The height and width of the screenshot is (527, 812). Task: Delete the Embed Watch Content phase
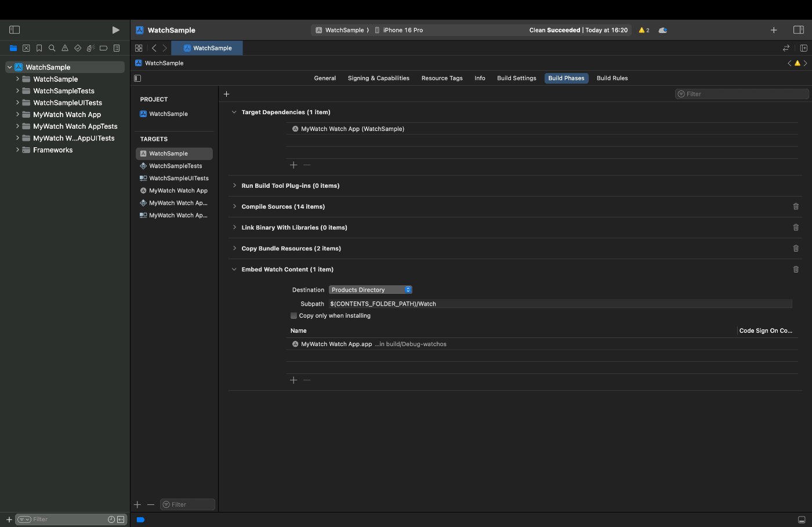coord(796,269)
